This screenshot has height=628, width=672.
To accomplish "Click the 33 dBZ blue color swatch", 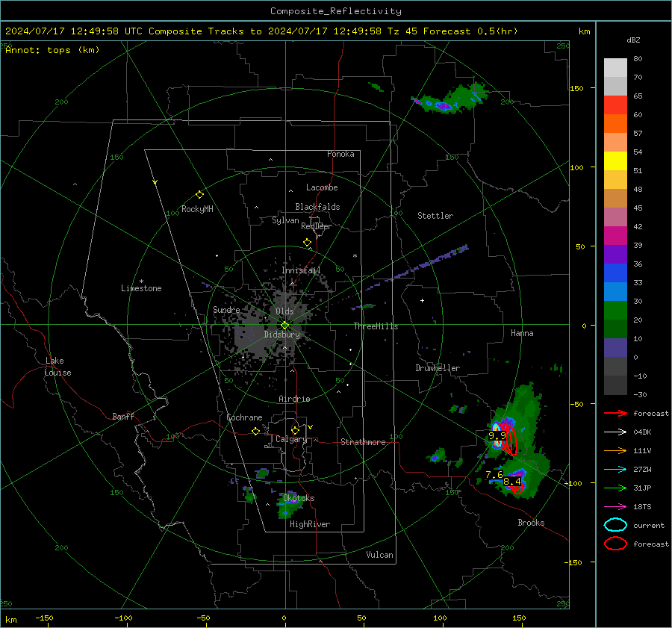I will [x=615, y=273].
